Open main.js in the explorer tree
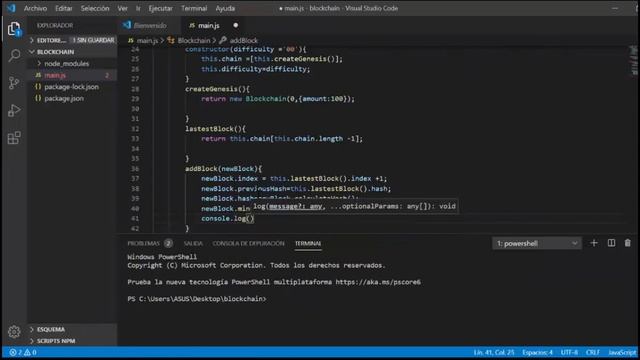 pos(73,75)
